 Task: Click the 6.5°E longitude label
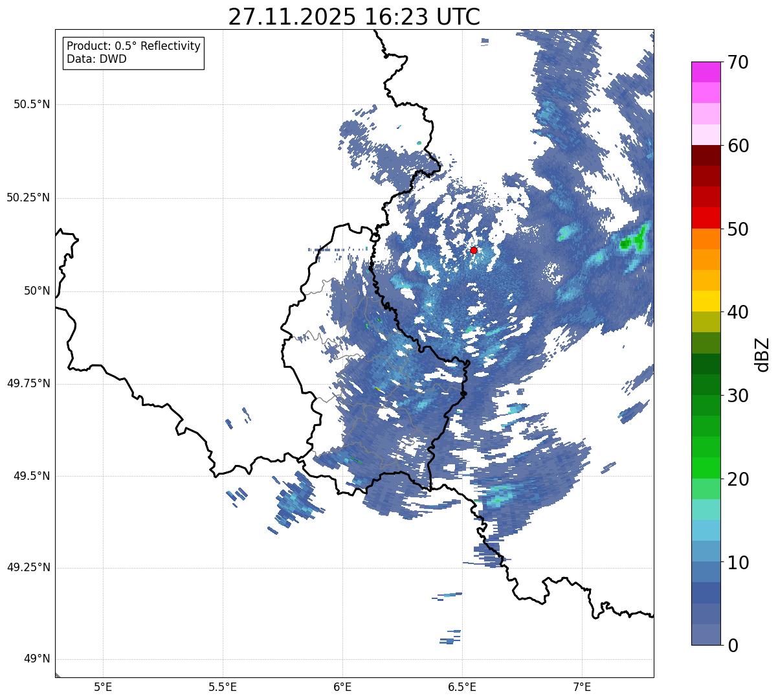(x=462, y=686)
